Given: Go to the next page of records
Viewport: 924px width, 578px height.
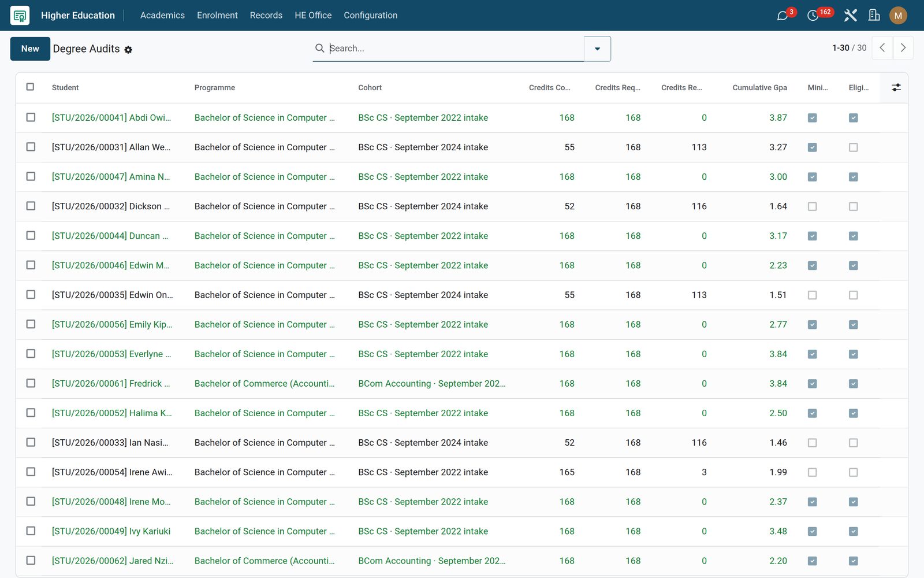Looking at the screenshot, I should pyautogui.click(x=903, y=48).
